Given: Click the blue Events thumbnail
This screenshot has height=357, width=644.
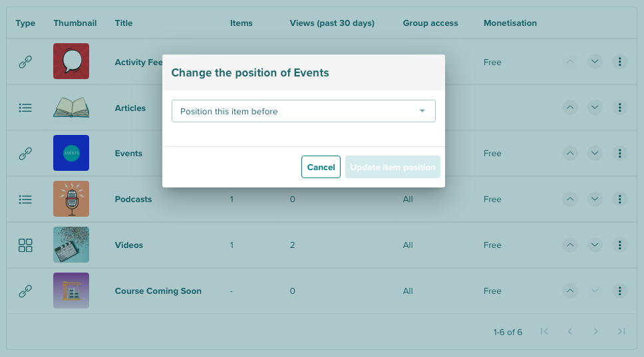Looking at the screenshot, I should click(x=71, y=153).
